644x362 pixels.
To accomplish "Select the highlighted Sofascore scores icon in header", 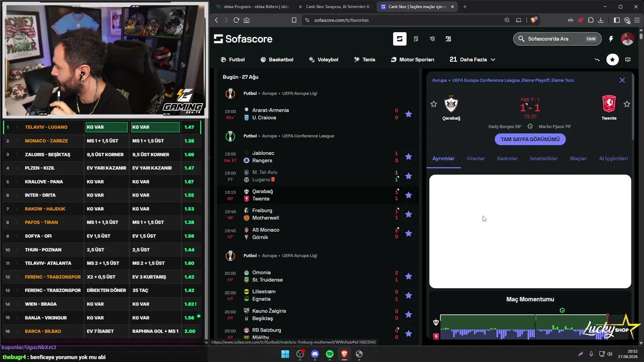I will click(x=399, y=39).
